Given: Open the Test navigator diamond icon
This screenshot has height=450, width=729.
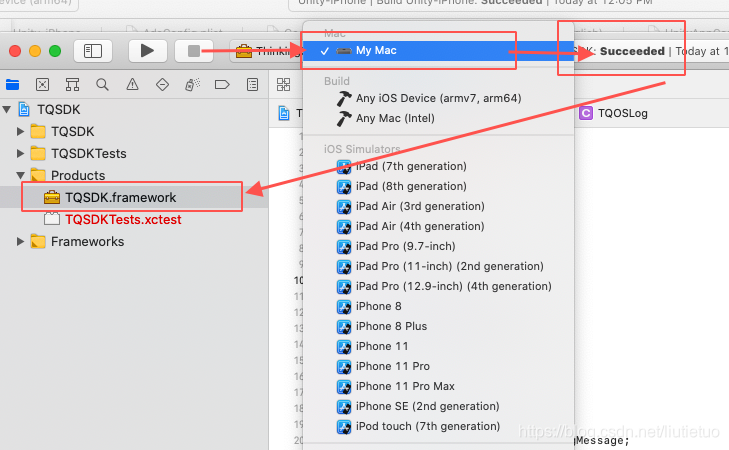Looking at the screenshot, I should [x=162, y=85].
